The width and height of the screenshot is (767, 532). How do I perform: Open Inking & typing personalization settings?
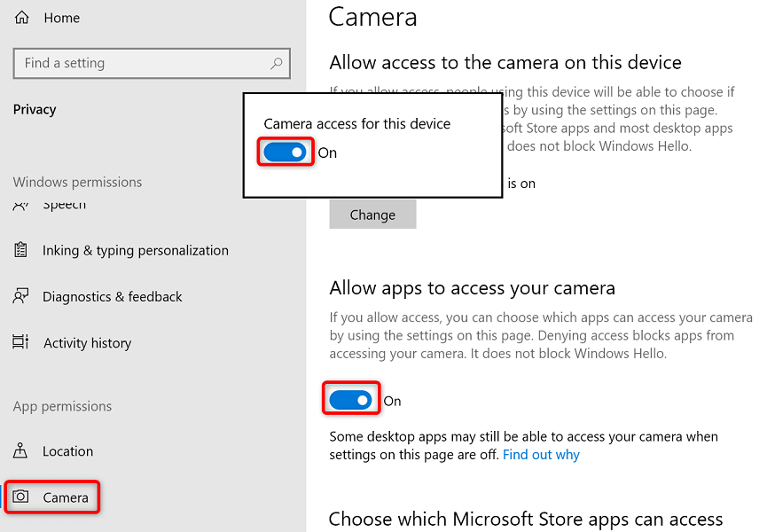(x=135, y=251)
